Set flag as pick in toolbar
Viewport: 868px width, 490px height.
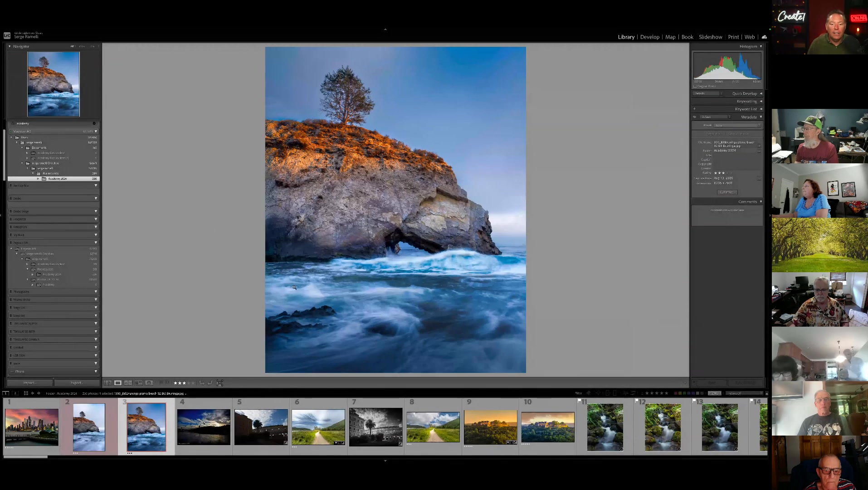coord(161,383)
